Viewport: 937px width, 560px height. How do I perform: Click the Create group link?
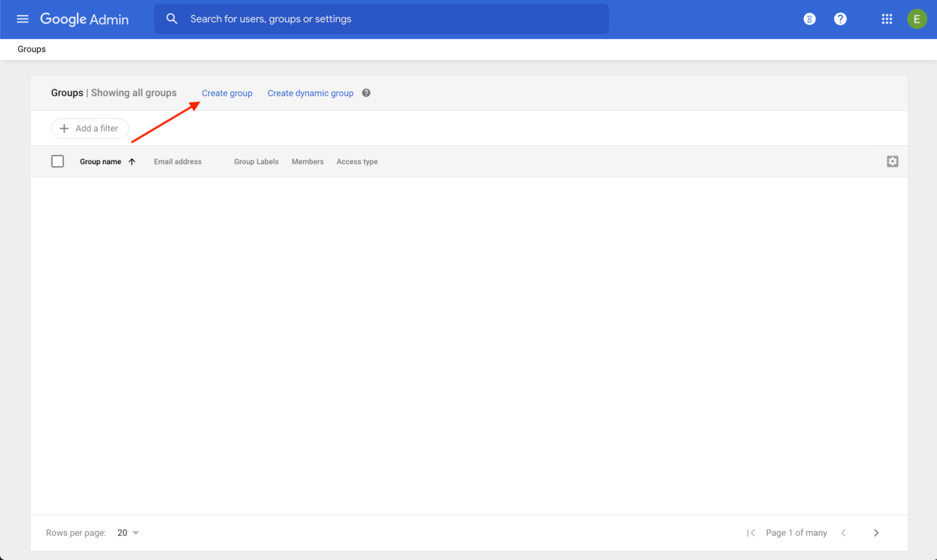[x=227, y=93]
